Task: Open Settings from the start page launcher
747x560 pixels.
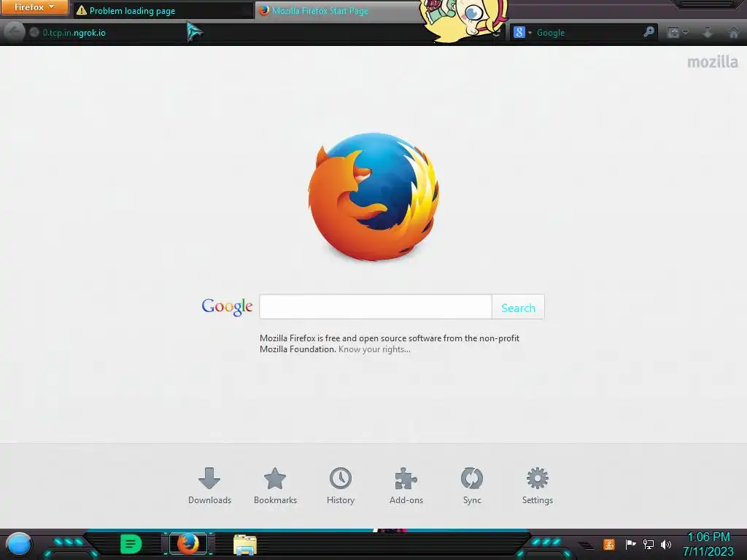Action: (538, 486)
